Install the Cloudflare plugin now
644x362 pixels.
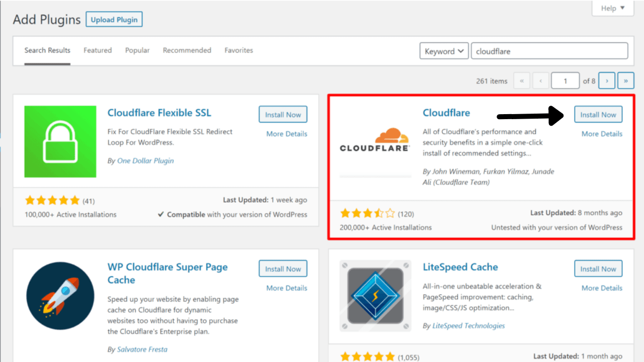[598, 115]
